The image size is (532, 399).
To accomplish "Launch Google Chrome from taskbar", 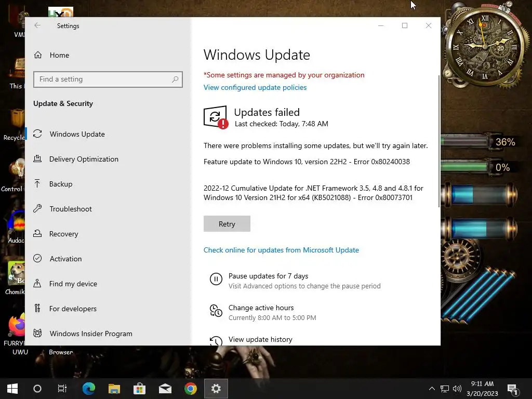I will [190, 389].
